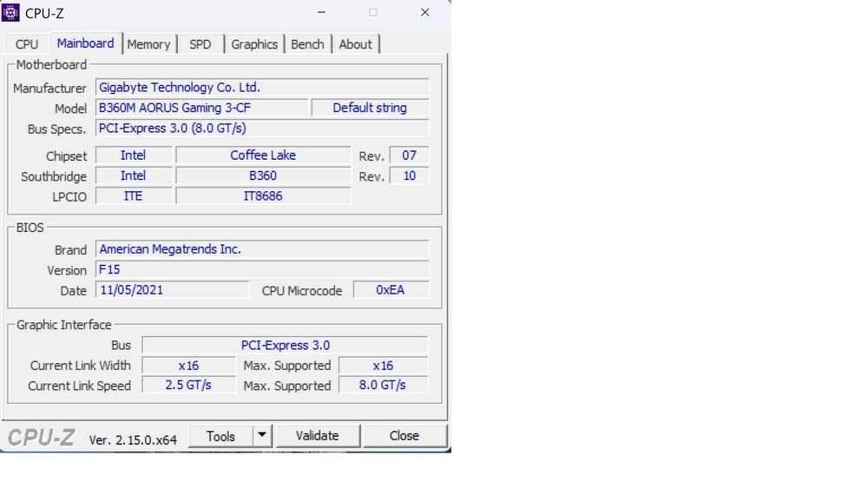The height and width of the screenshot is (489, 868).
Task: Click the CPU-Z app icon in title bar
Action: 10,12
